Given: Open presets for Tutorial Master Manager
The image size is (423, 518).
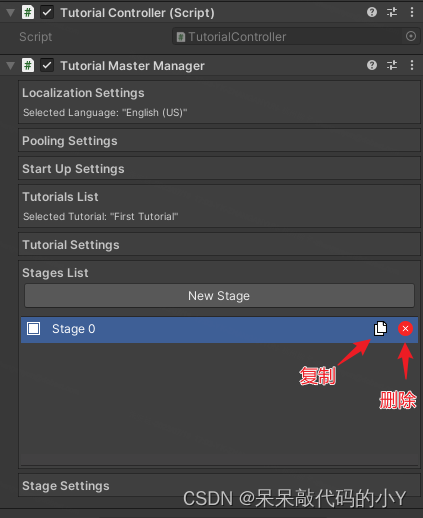Looking at the screenshot, I should click(x=392, y=65).
